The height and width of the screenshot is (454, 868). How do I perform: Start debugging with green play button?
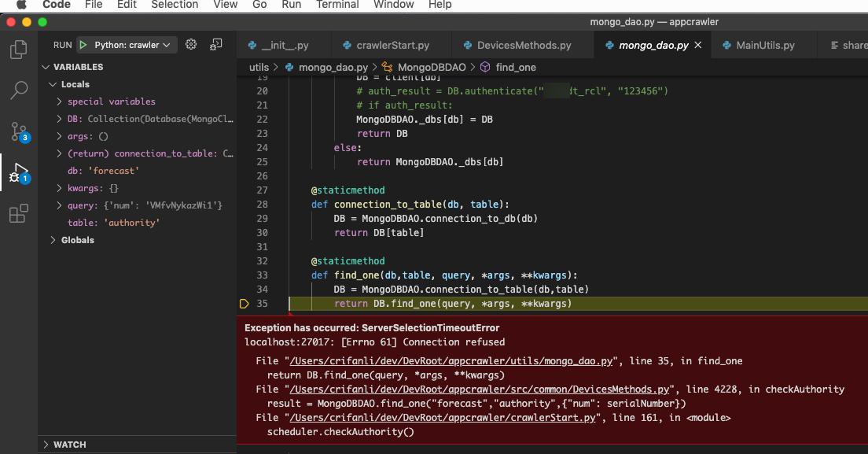click(x=83, y=45)
